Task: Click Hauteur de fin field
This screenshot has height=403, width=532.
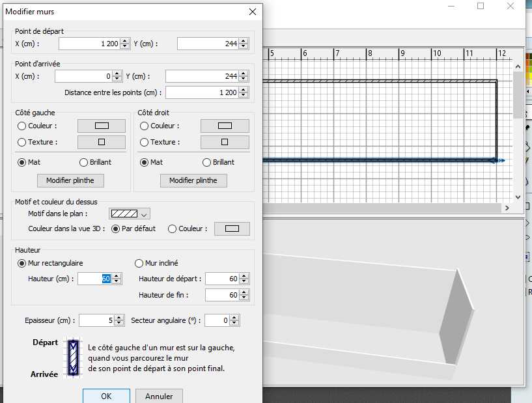Action: 222,295
